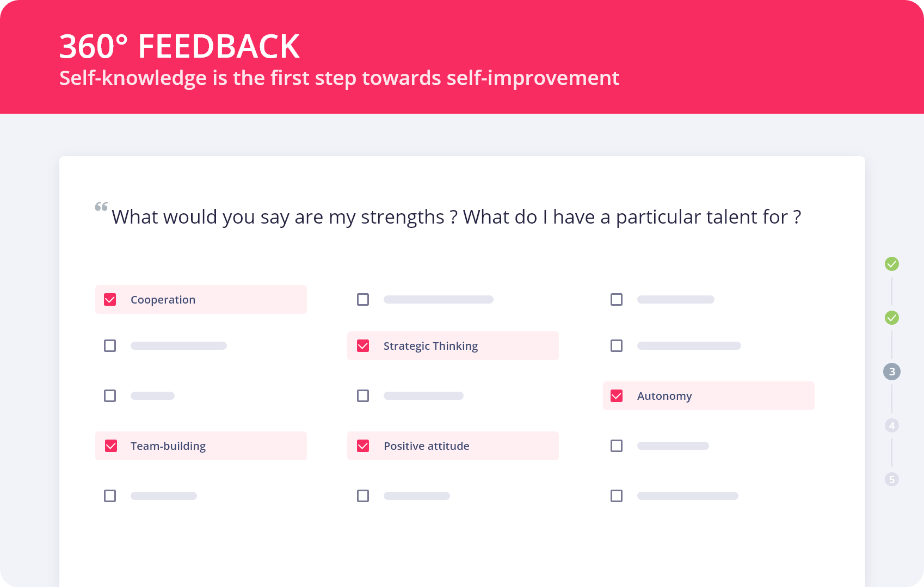The height and width of the screenshot is (587, 924).
Task: Uncheck the Strategic Thinking checkbox
Action: [x=363, y=346]
